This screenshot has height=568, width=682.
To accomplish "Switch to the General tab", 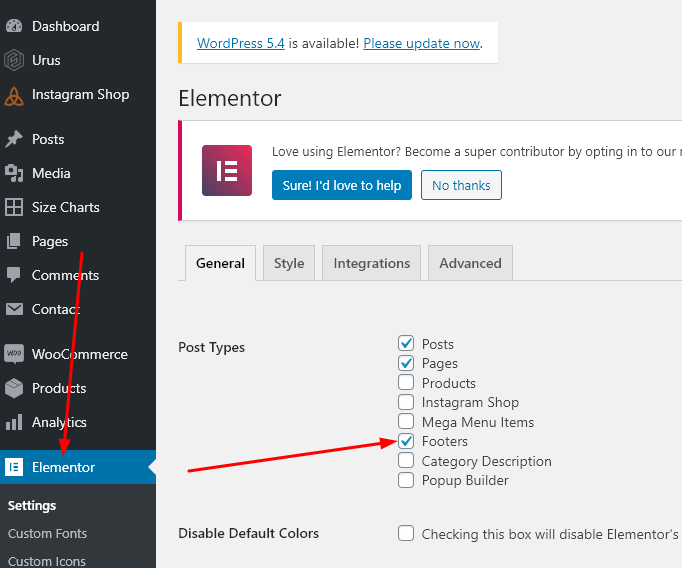I will coord(221,263).
